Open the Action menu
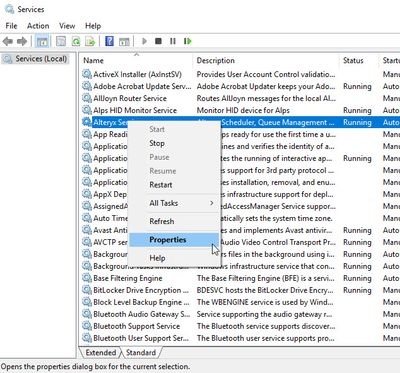Screen dimensions: 400x373 point(38,26)
